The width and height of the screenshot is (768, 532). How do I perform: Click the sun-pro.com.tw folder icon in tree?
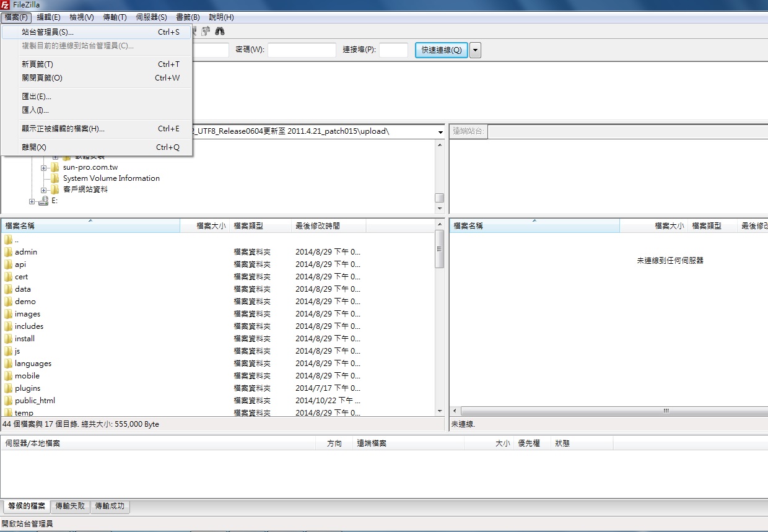(55, 167)
